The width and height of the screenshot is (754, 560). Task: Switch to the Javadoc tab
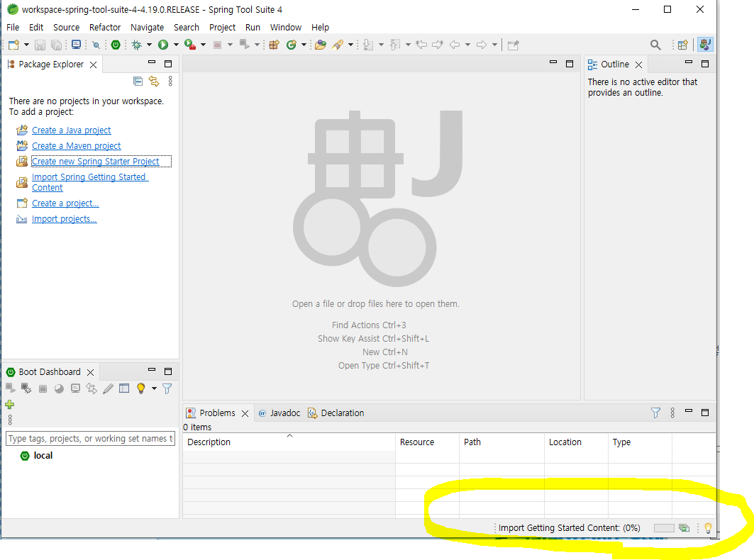pos(279,413)
